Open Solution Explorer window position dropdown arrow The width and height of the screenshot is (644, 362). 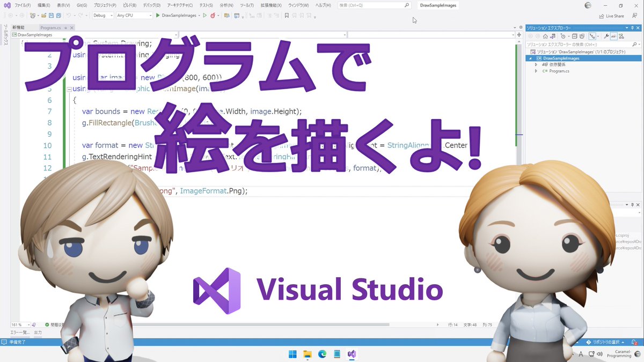627,28
